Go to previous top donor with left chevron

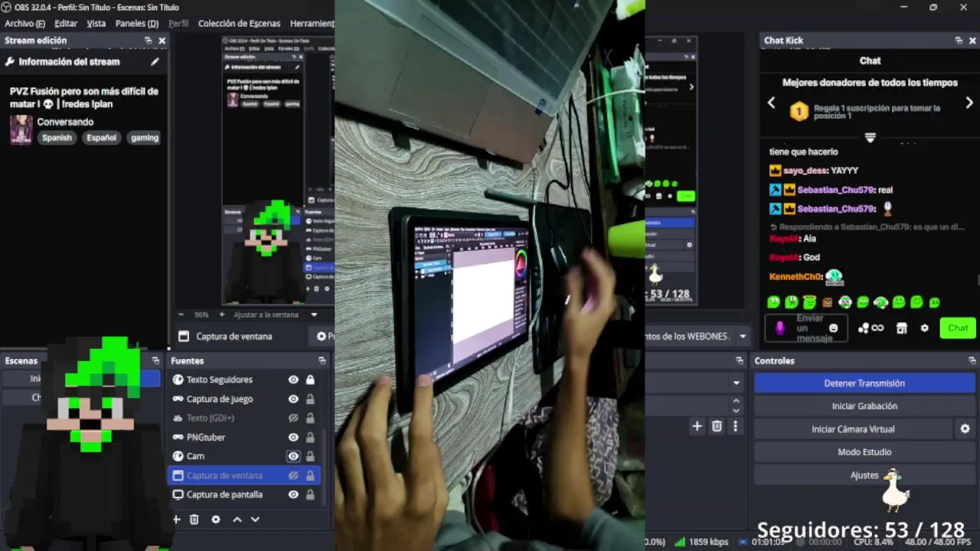coord(771,103)
